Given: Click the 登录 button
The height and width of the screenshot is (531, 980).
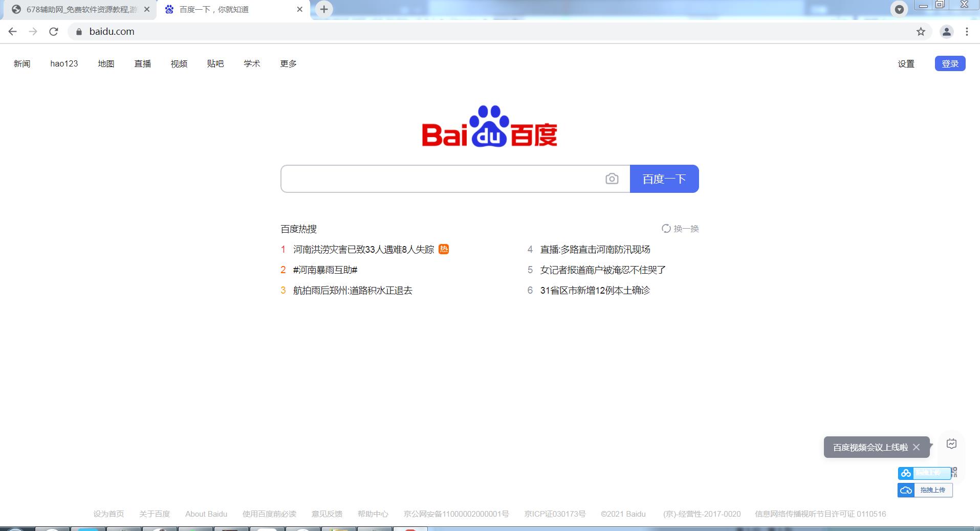Looking at the screenshot, I should click(950, 63).
